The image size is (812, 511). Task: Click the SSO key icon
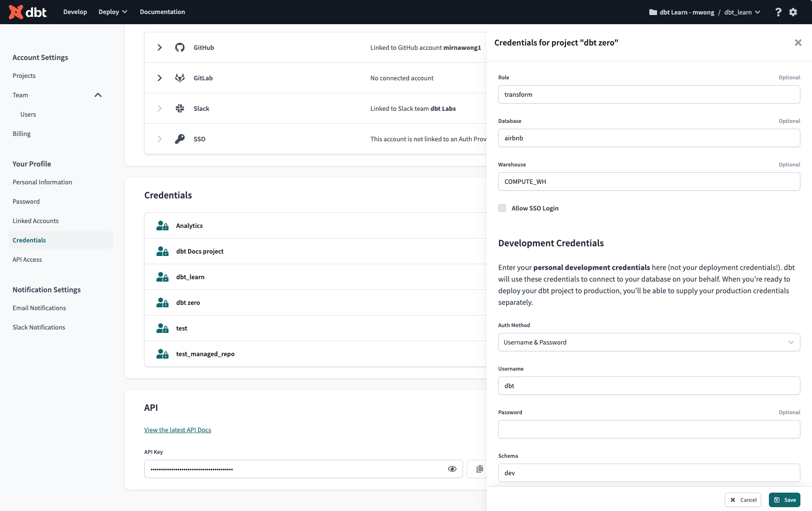(180, 139)
